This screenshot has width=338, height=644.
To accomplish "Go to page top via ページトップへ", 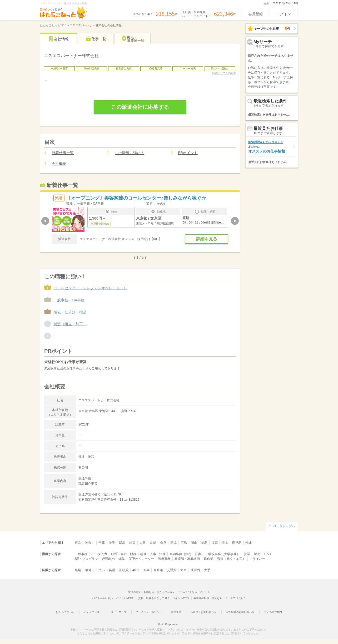I will 282,526.
